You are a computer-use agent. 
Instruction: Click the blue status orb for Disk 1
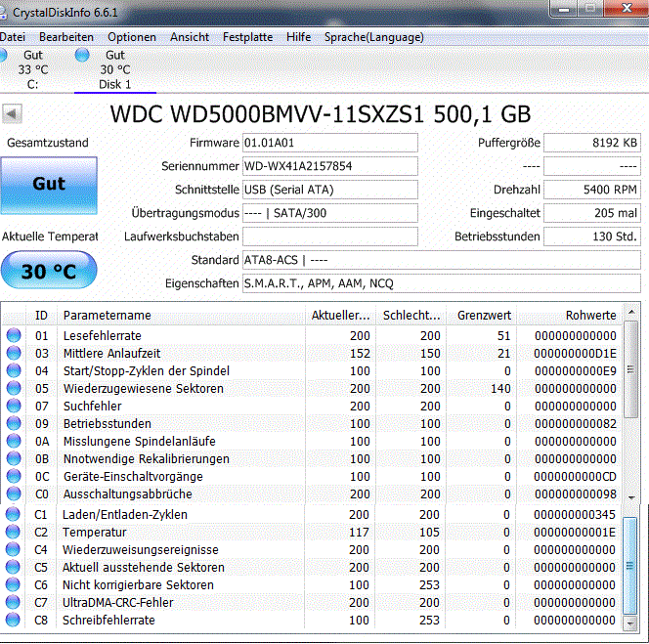coord(82,55)
